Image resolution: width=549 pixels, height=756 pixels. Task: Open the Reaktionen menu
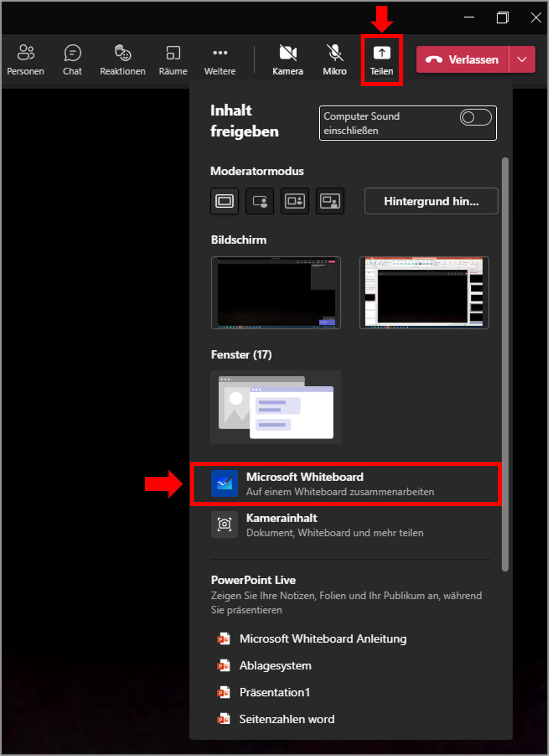point(123,60)
